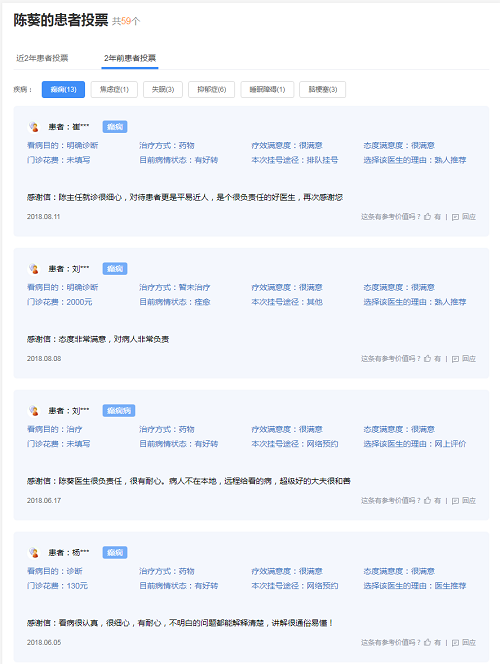Show reviews for 抑郁症(6)
The height and width of the screenshot is (664, 500).
pyautogui.click(x=211, y=89)
